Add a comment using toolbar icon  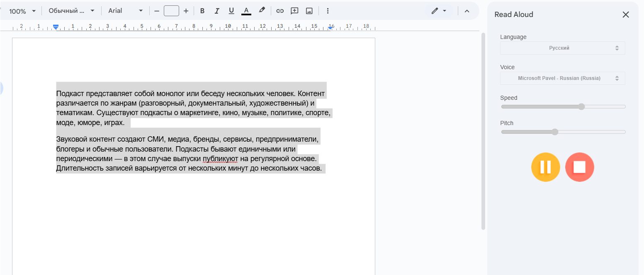pyautogui.click(x=294, y=11)
